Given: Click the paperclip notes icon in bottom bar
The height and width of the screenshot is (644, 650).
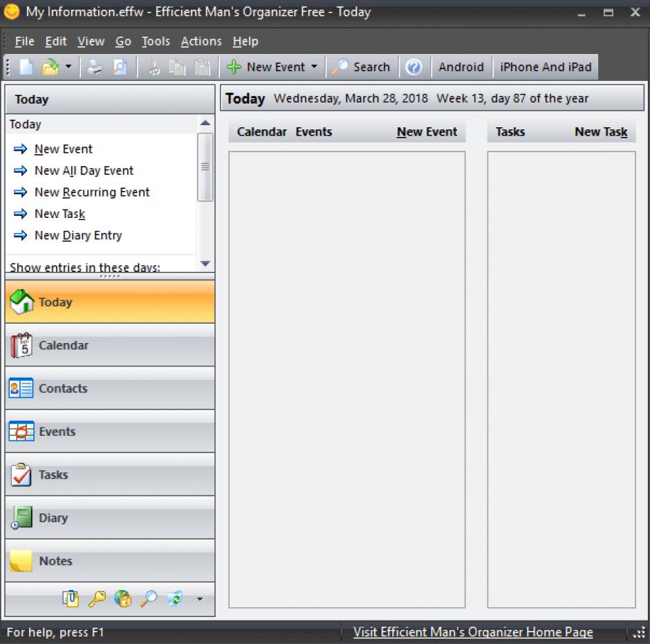Looking at the screenshot, I should tap(71, 599).
